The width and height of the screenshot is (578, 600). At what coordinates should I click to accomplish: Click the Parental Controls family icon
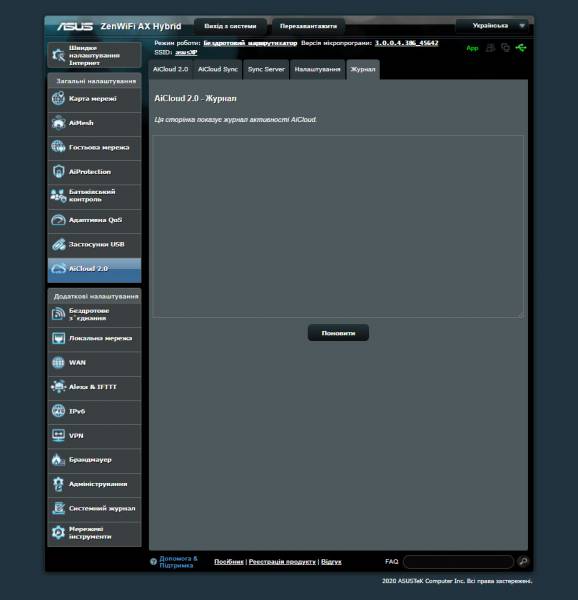58,196
